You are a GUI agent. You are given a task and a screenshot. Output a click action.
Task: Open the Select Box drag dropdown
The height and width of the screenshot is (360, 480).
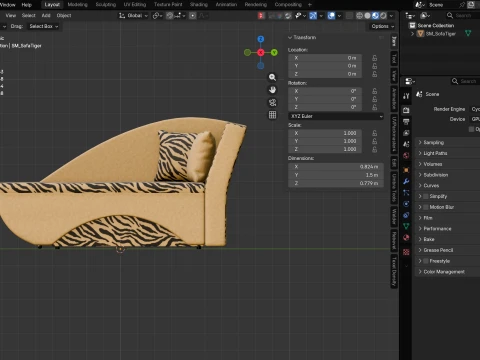click(x=43, y=26)
